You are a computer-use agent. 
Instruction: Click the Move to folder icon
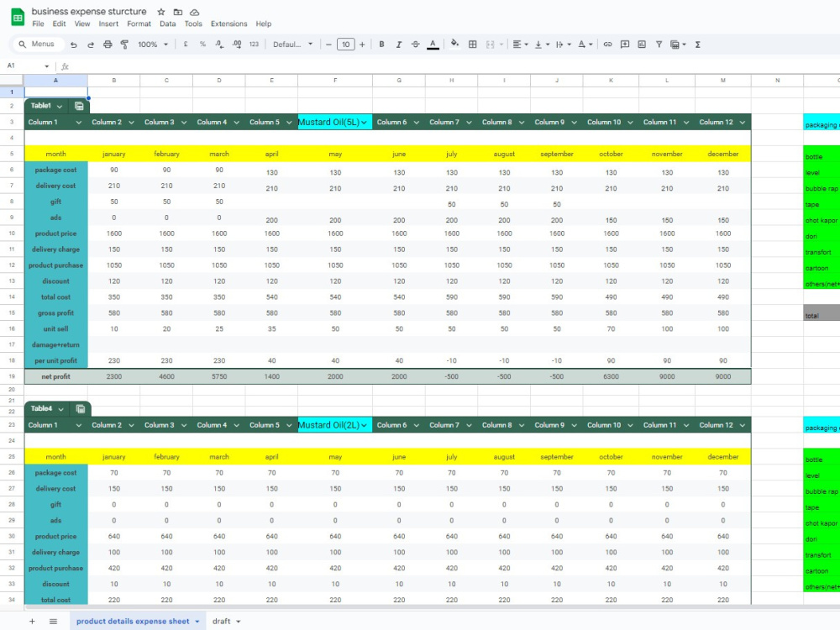point(178,12)
